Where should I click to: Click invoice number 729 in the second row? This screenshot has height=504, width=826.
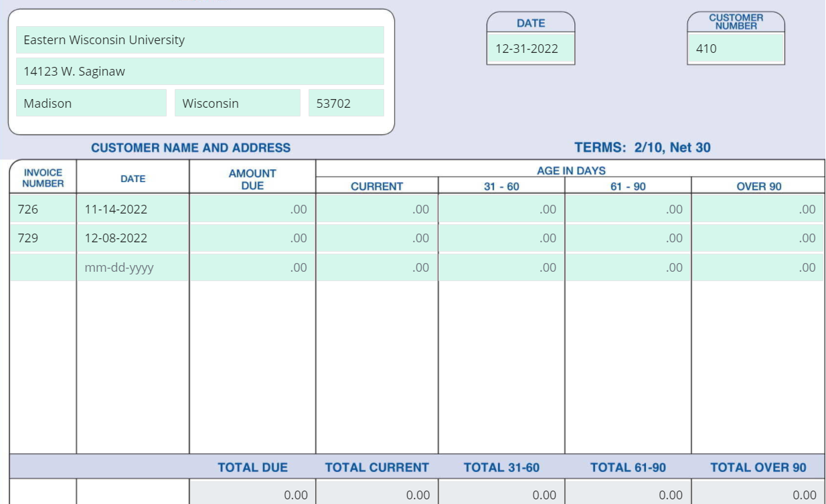click(x=42, y=238)
